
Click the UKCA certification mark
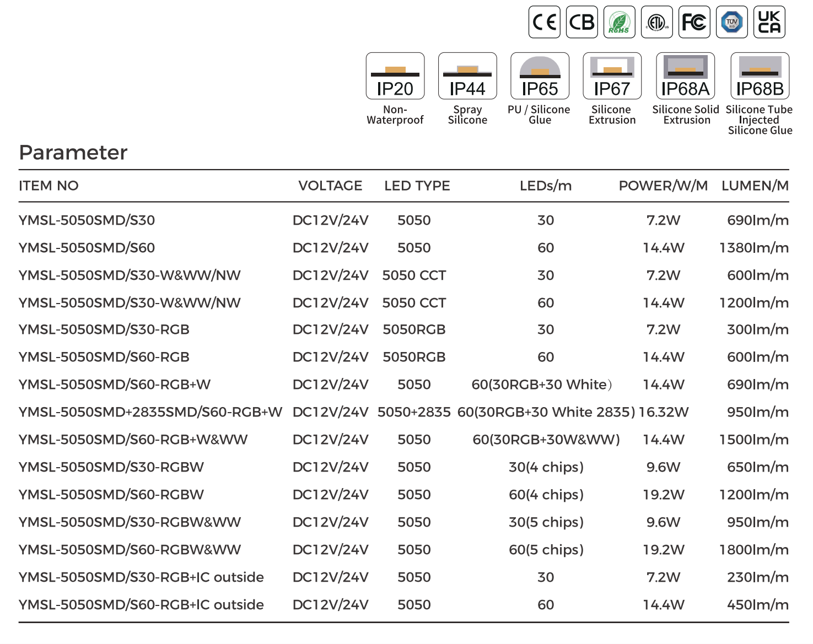click(769, 22)
